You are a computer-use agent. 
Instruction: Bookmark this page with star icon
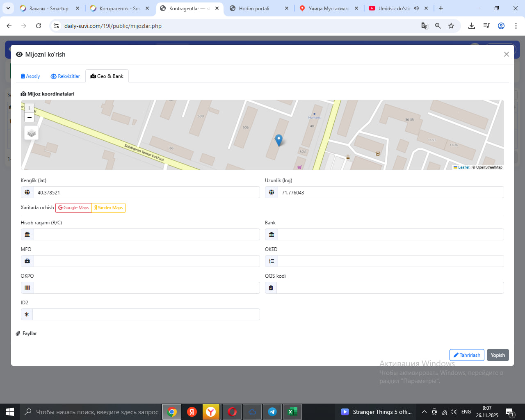[x=451, y=26]
